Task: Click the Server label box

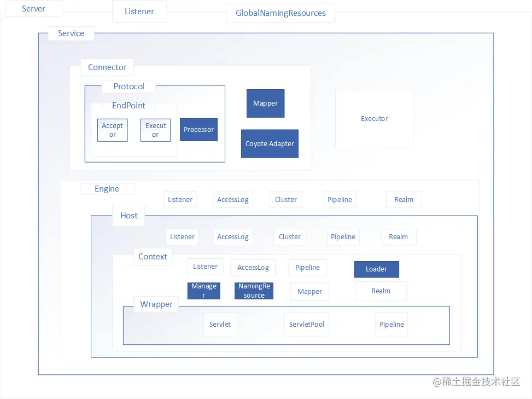Action: tap(33, 9)
